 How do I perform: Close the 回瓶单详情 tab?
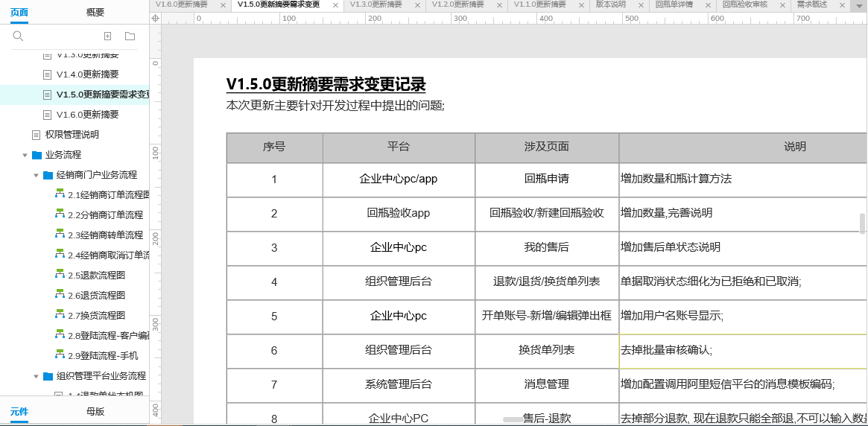click(709, 5)
